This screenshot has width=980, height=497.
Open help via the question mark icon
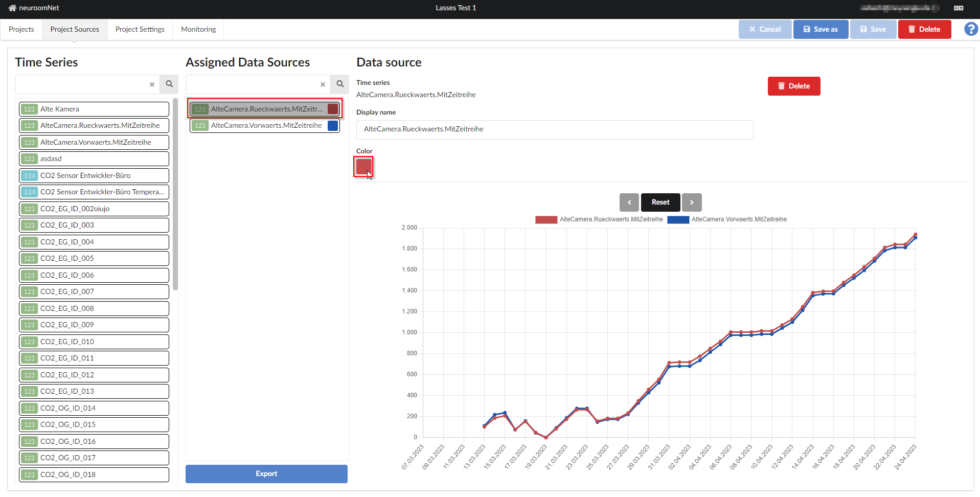(970, 29)
